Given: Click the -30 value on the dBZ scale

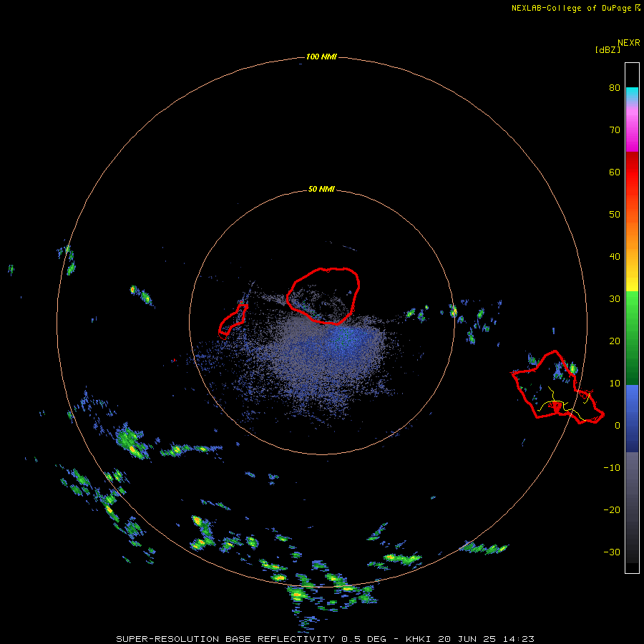Looking at the screenshot, I should 612,552.
